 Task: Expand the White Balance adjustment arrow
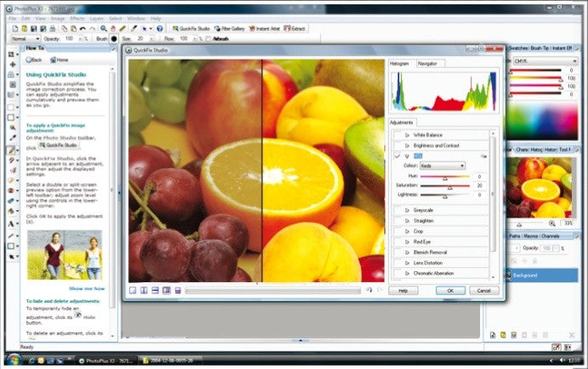(x=407, y=135)
